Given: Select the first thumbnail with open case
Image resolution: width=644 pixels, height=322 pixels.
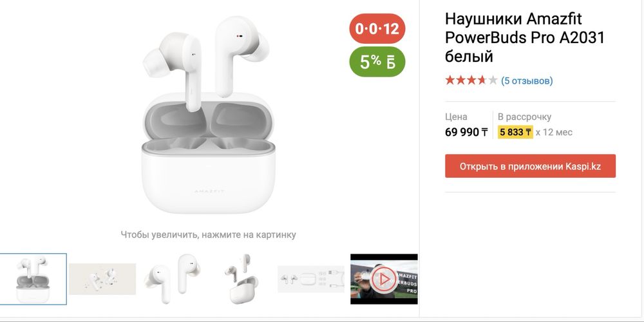Looking at the screenshot, I should pos(33,279).
